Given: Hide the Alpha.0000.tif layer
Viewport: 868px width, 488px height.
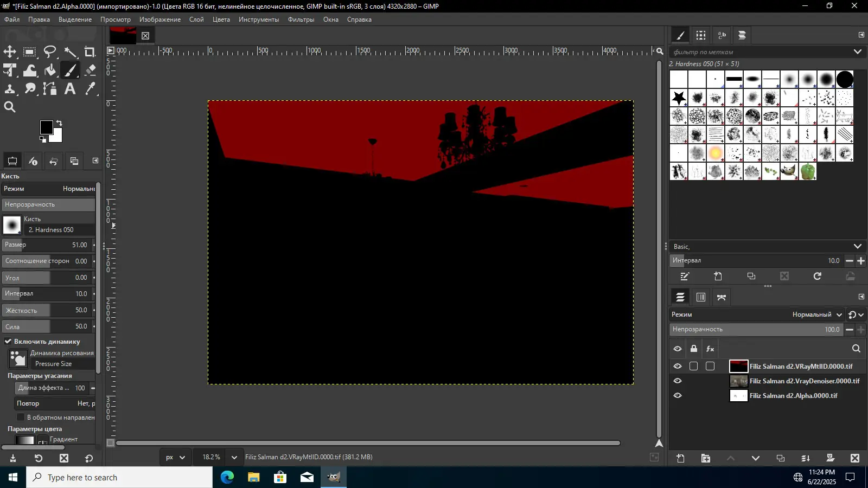Looking at the screenshot, I should [678, 396].
